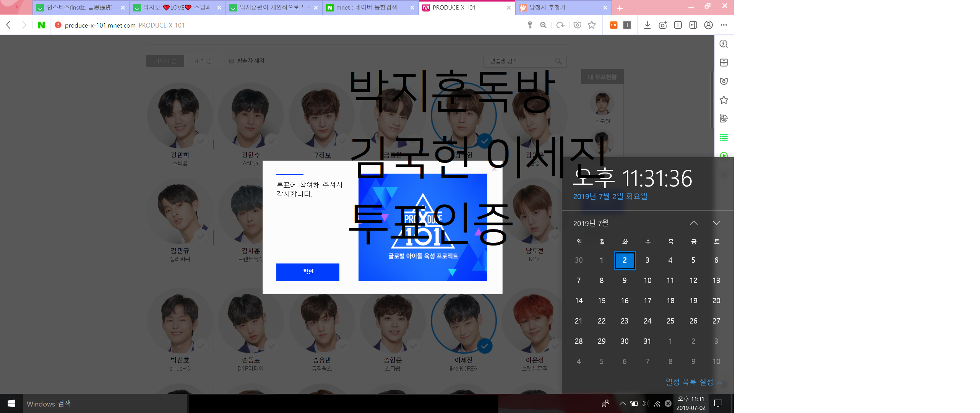Open the sidebar favorites star icon
The image size is (980, 413).
(x=724, y=100)
